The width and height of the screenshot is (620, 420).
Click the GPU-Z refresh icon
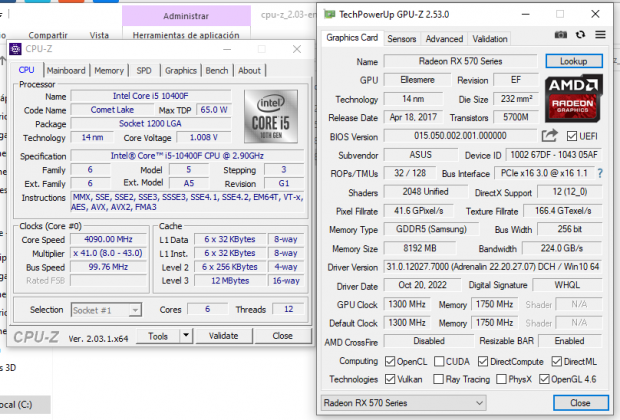[580, 35]
